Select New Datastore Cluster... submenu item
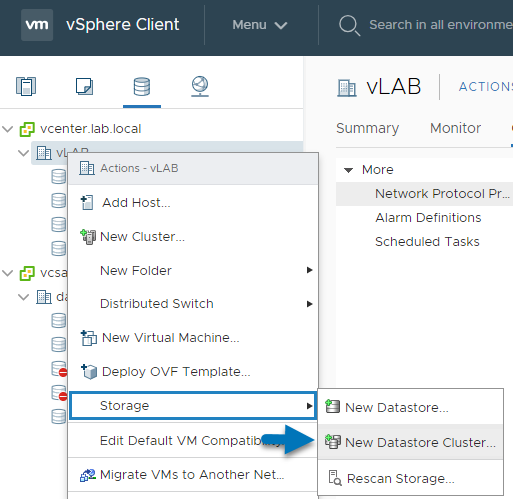Viewport: 513px width, 499px height. tap(410, 442)
